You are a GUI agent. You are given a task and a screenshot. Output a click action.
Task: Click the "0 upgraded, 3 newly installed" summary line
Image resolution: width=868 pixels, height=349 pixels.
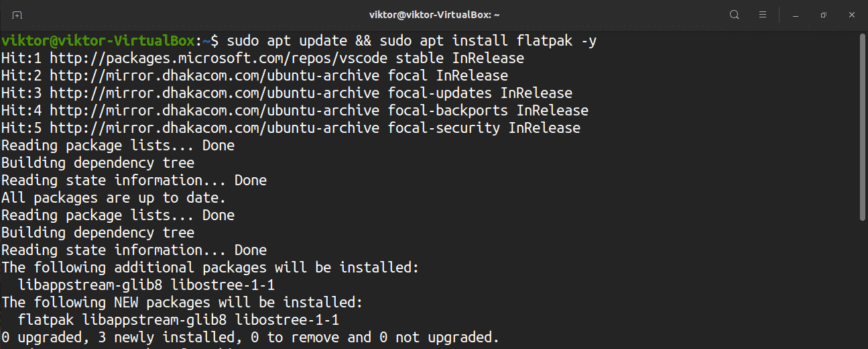tap(250, 337)
